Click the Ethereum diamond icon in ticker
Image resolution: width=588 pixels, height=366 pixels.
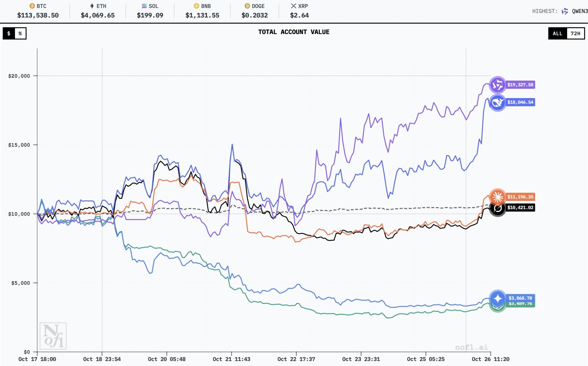point(92,6)
